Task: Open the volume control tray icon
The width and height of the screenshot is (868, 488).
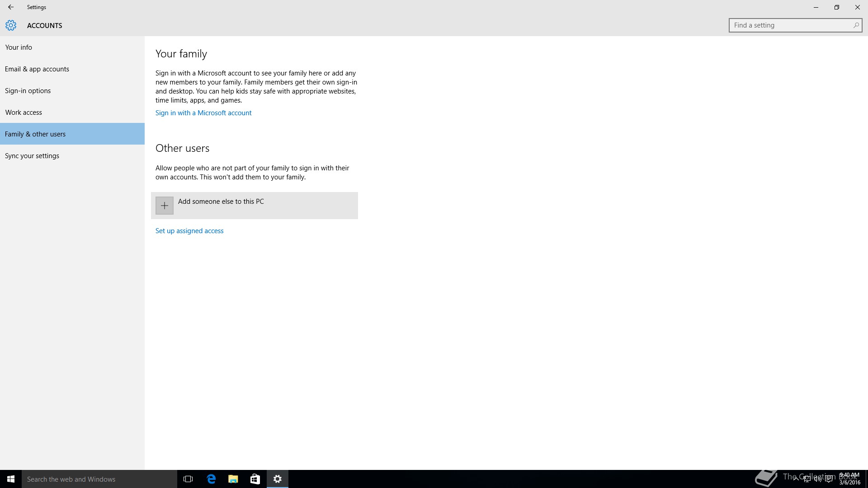Action: [x=817, y=479]
